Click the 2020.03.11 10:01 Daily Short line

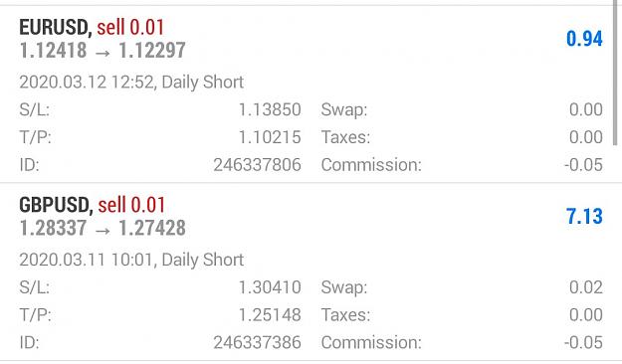point(131,261)
